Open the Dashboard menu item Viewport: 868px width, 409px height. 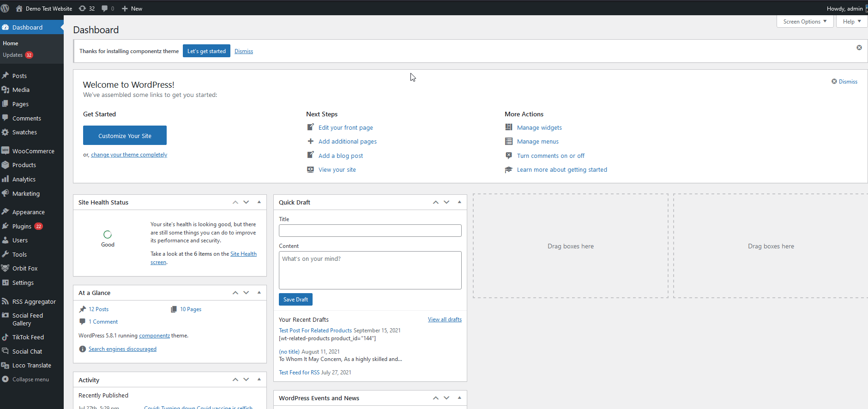click(32, 27)
